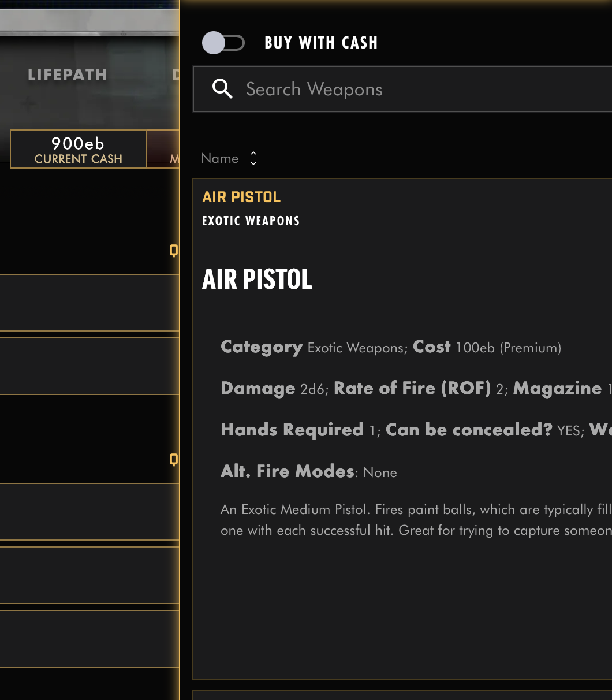Screen dimensions: 612x700
Task: Click the Name sort arrows icon
Action: click(x=253, y=158)
